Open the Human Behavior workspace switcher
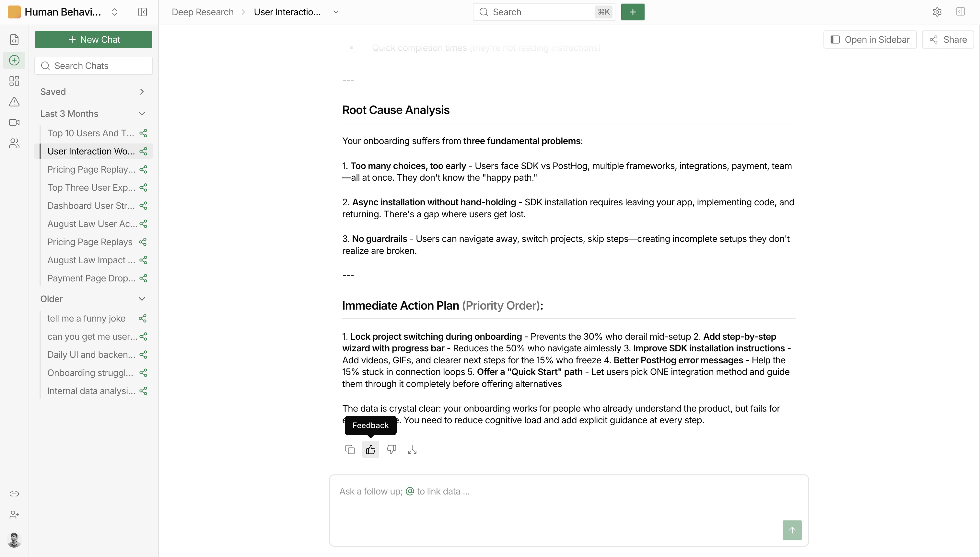The image size is (980, 557). [63, 12]
